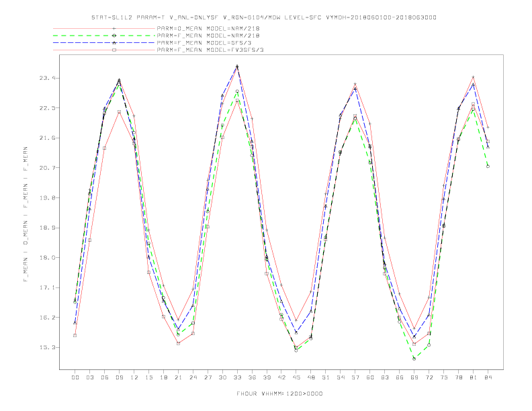This screenshot has width=532, height=411.
Task: Click the circle marker in the green NAM/218 legend
Action: (114, 36)
